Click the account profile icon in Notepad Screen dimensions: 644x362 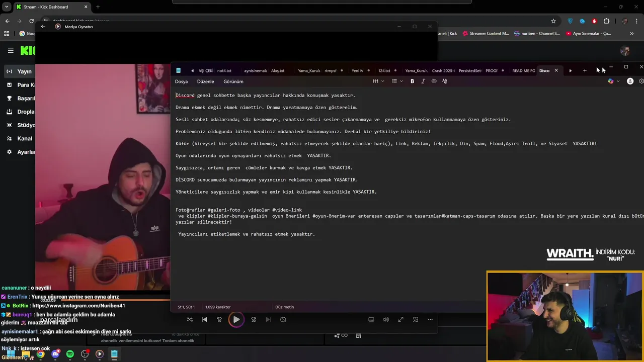[x=630, y=81]
